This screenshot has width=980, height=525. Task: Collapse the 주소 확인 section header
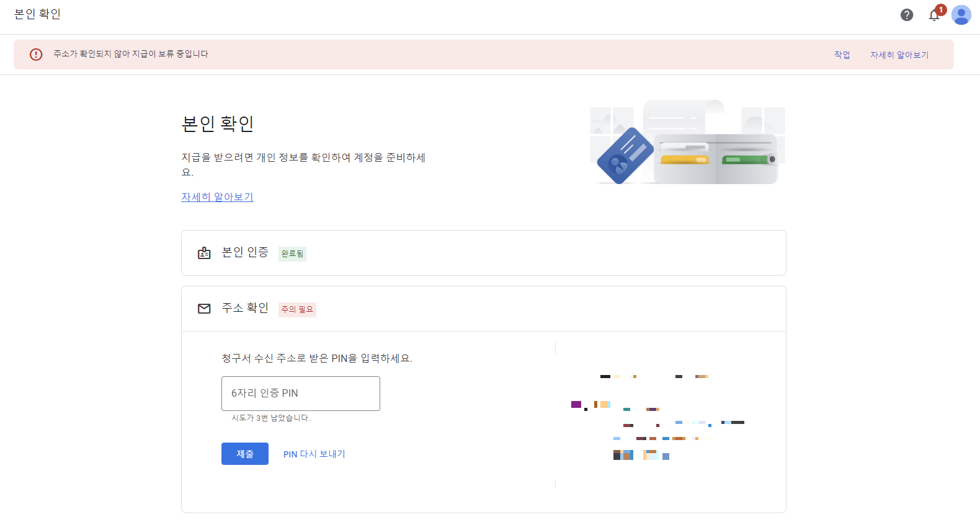click(484, 309)
